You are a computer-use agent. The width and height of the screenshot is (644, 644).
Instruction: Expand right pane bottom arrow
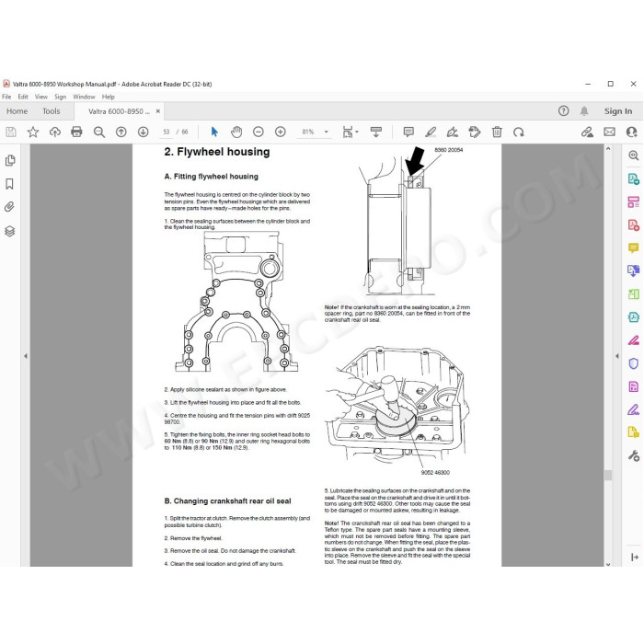pos(634,557)
